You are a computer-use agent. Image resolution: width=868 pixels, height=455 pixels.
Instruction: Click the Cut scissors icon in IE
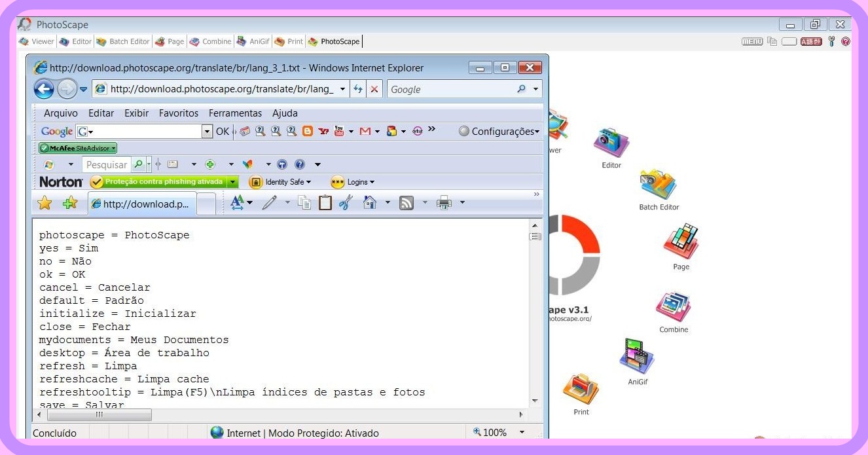click(346, 203)
